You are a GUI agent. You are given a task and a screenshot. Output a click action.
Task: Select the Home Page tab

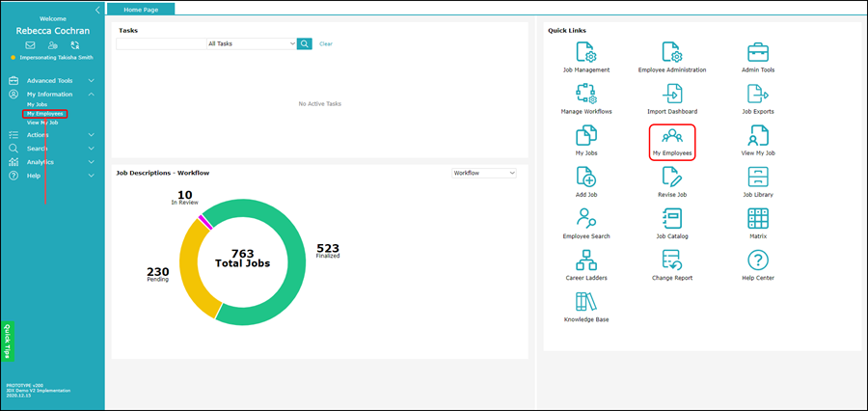coord(140,9)
